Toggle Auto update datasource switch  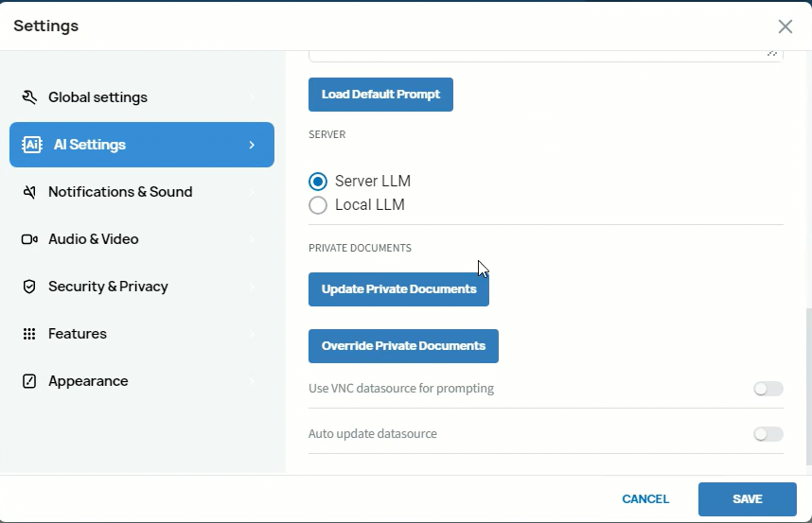(768, 434)
